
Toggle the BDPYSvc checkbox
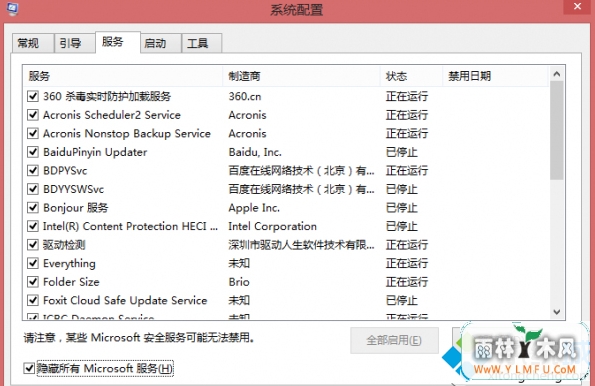pyautogui.click(x=33, y=170)
